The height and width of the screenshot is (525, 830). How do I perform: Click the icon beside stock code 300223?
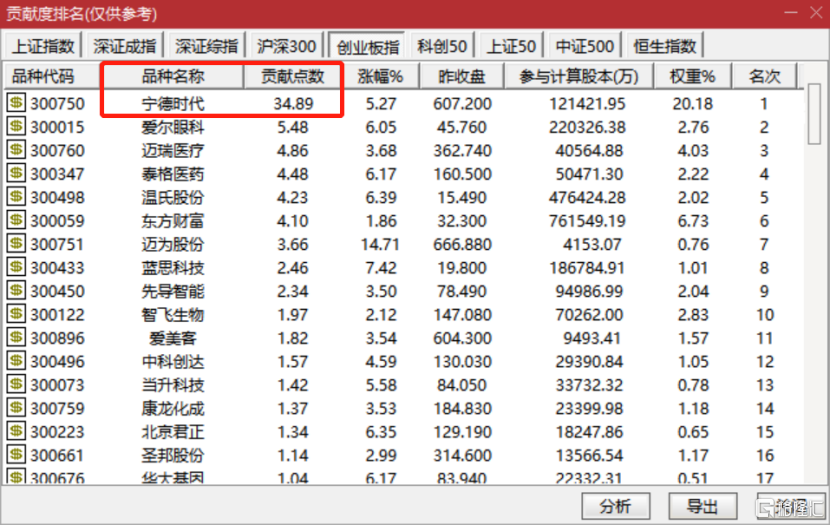point(16,431)
